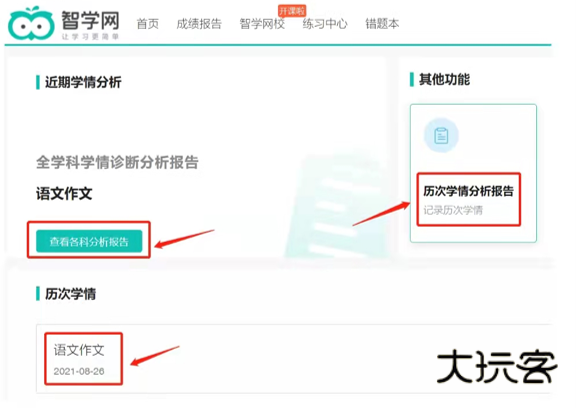Select the 语文作文 2021-08-26 record
Image resolution: width=578 pixels, height=408 pixels.
tap(83, 359)
